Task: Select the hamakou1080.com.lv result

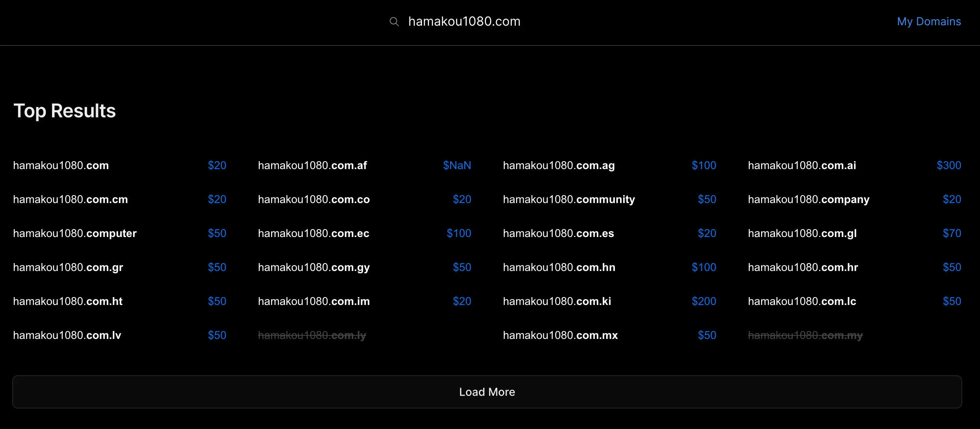Action: (x=67, y=335)
